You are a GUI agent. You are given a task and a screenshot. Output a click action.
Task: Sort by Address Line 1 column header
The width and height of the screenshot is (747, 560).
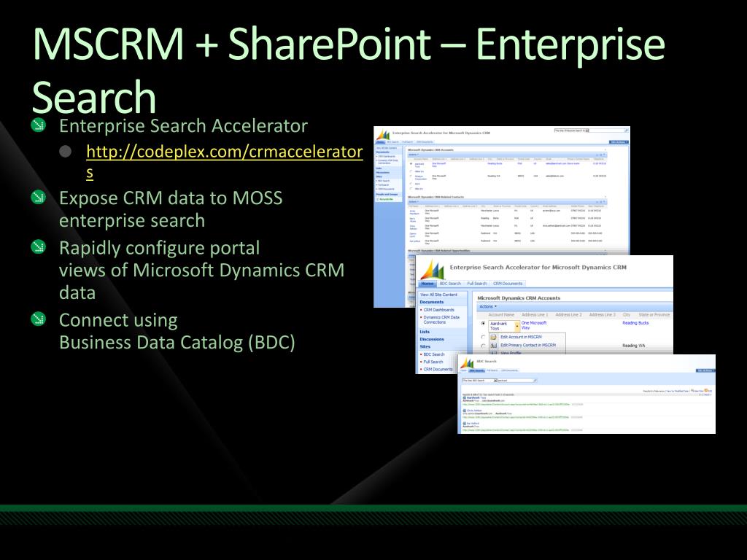pyautogui.click(x=535, y=315)
